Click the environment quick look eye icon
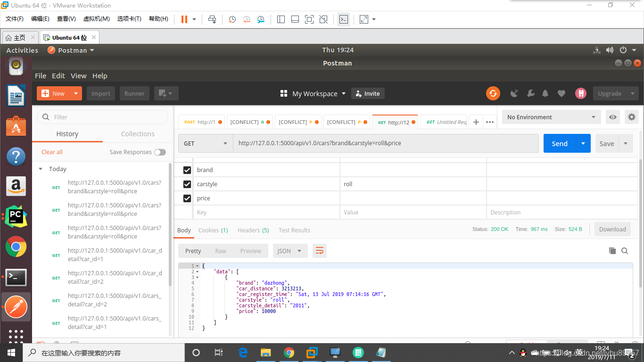 coord(612,117)
